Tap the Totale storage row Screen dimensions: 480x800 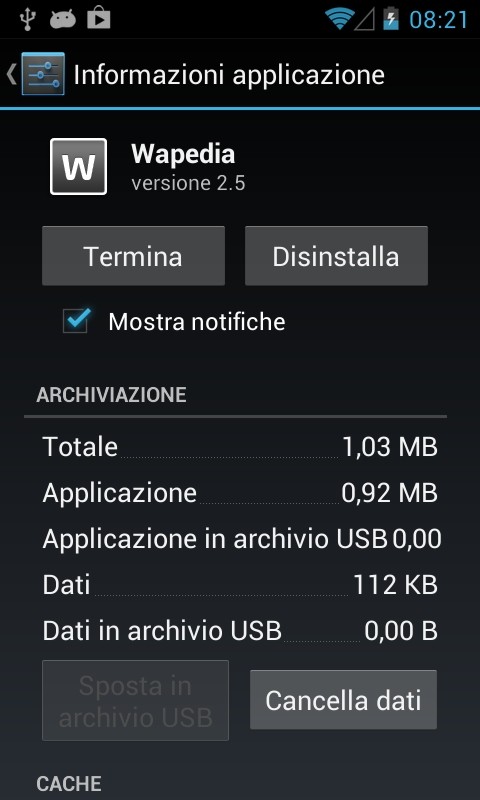click(240, 447)
